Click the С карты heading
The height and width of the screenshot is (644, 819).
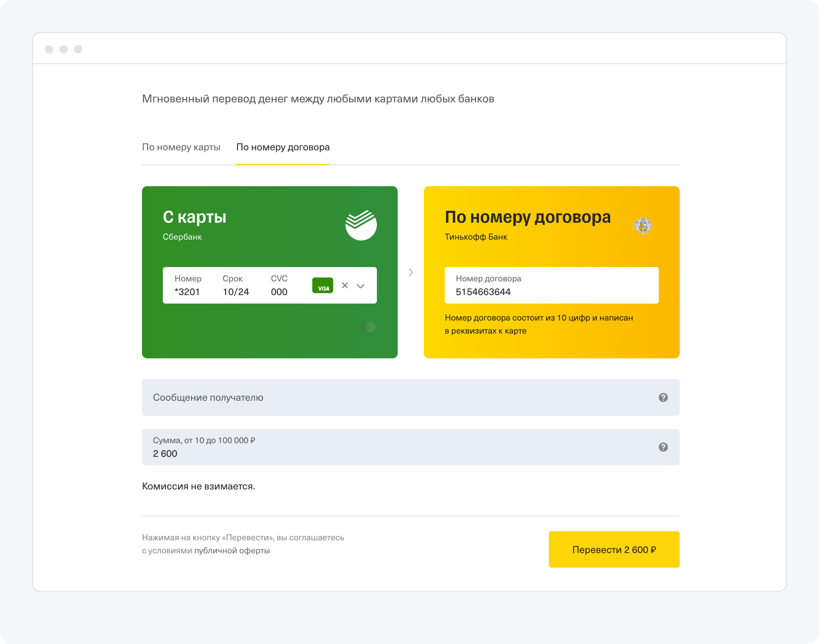click(194, 217)
